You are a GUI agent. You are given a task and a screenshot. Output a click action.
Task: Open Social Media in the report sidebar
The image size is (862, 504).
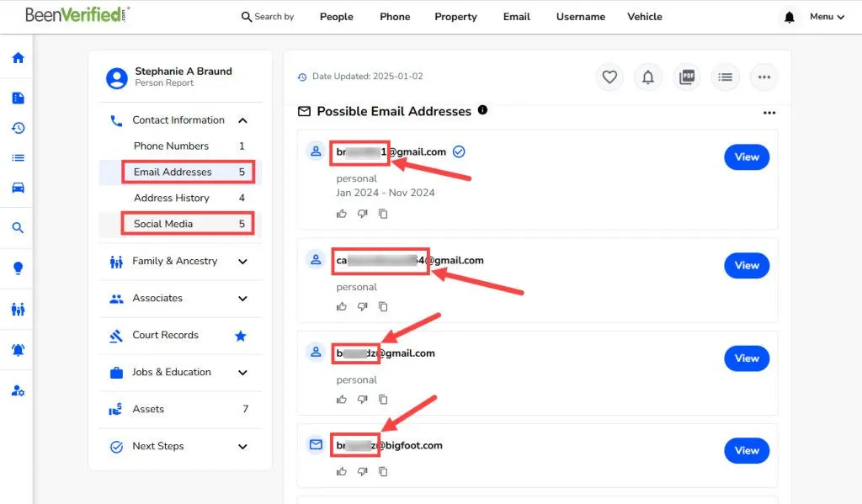click(165, 223)
